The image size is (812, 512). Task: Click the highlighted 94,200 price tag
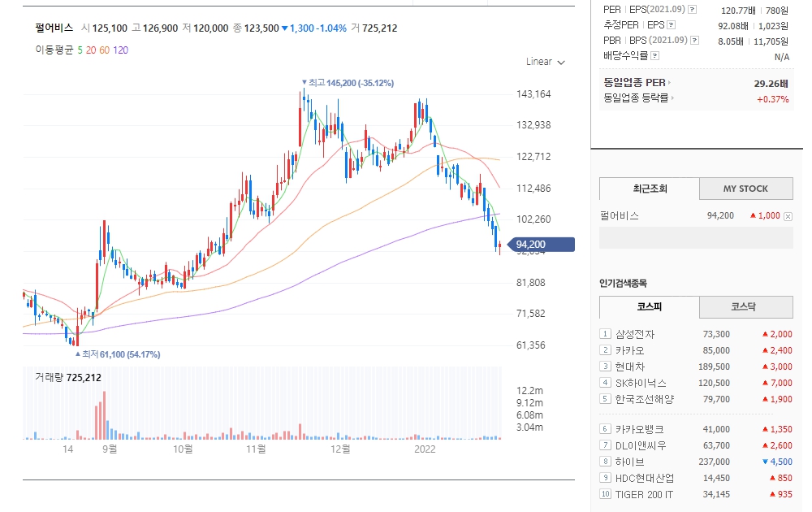tap(540, 243)
